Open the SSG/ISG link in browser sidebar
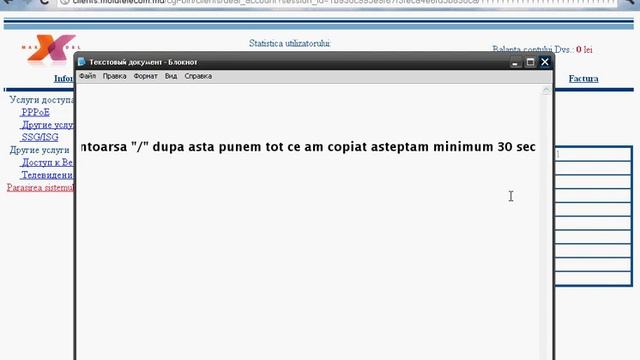The image size is (640, 360). 40,138
